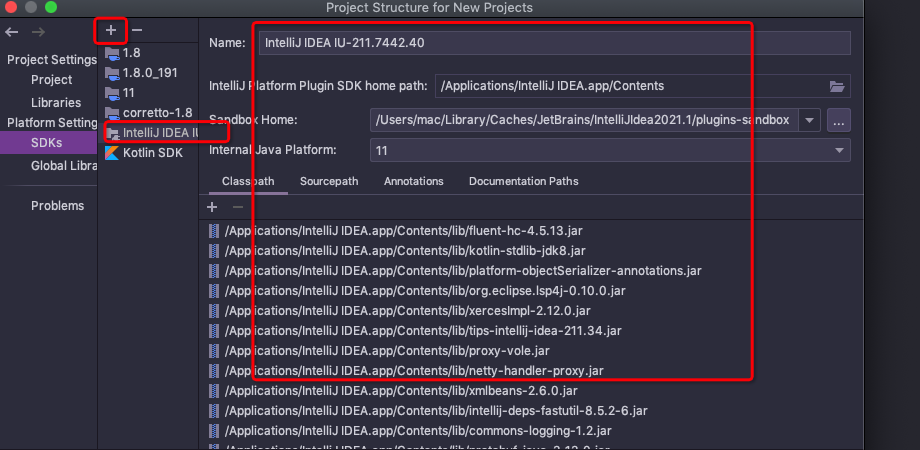Edit the SDK Name field

coord(554,43)
